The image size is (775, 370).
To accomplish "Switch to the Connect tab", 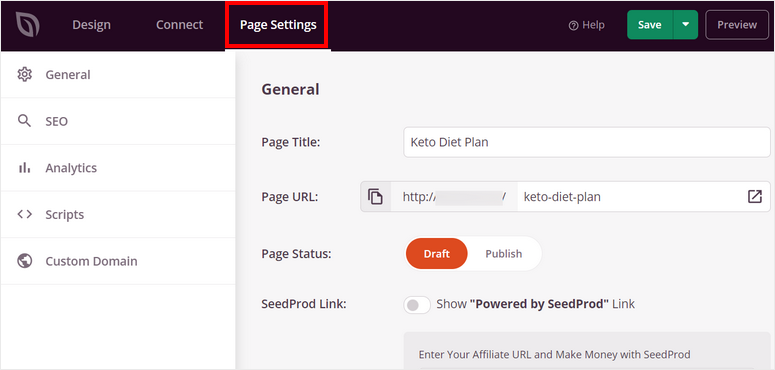I will coord(179,25).
